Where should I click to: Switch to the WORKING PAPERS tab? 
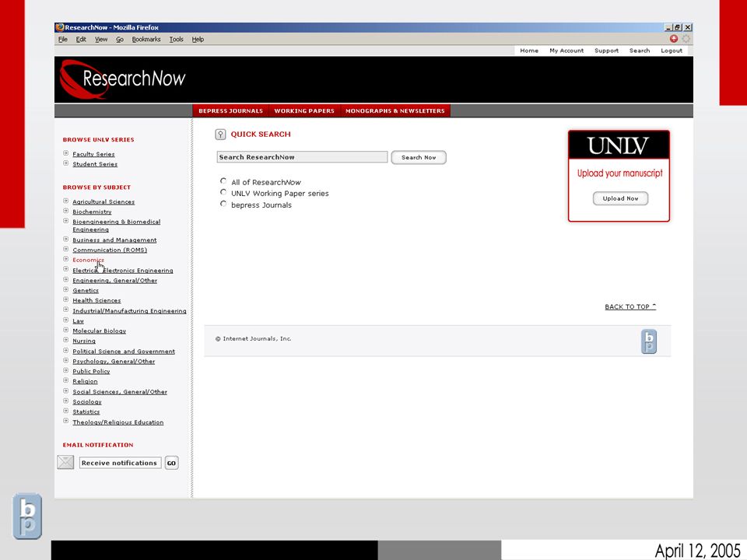pos(304,110)
